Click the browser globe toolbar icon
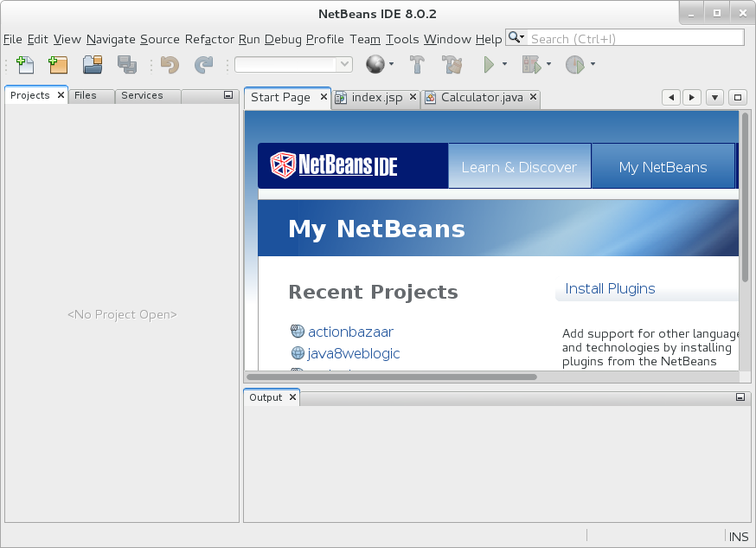Screen dimensions: 756x548 click(375, 64)
